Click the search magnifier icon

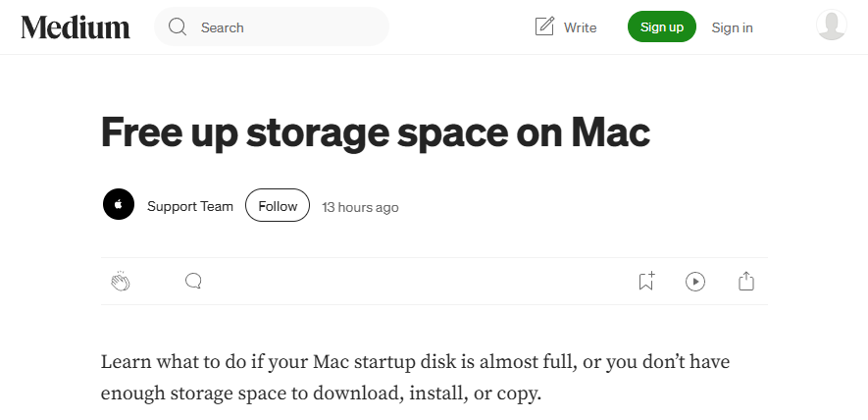(x=178, y=27)
